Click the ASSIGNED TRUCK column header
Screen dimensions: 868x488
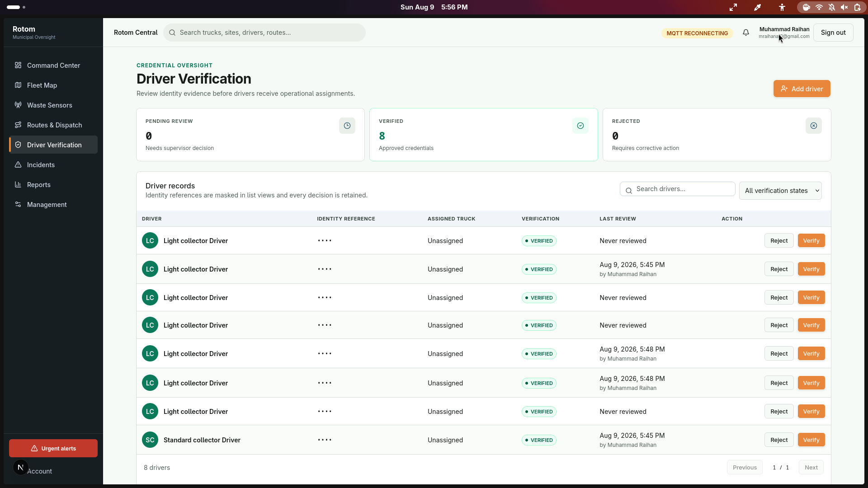[x=451, y=219]
